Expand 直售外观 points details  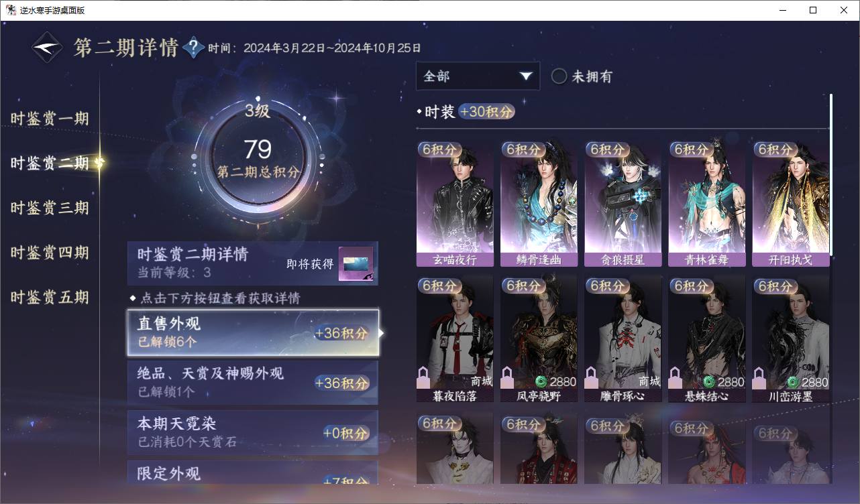tap(253, 332)
